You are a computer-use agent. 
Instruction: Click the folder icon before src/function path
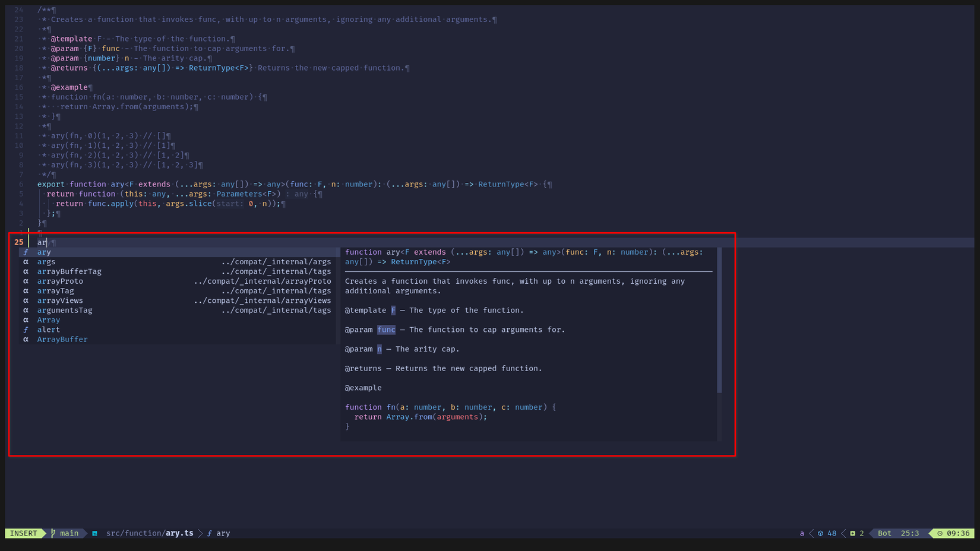95,533
